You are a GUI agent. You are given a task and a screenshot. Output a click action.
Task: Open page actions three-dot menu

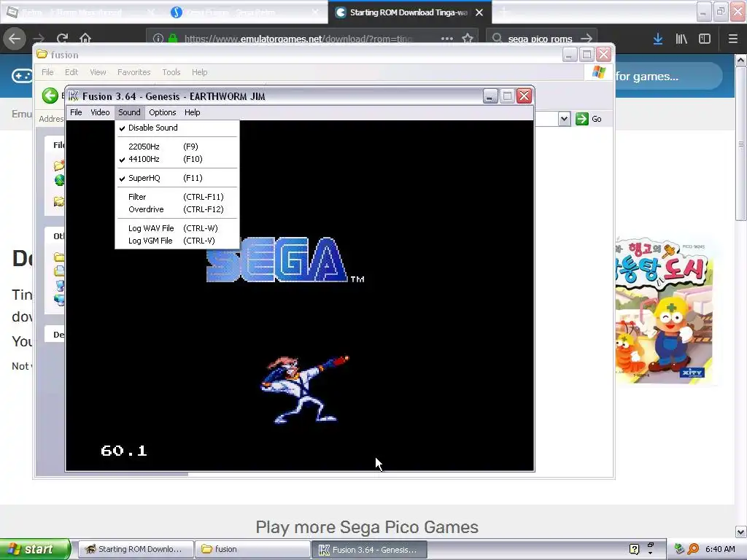pyautogui.click(x=447, y=39)
